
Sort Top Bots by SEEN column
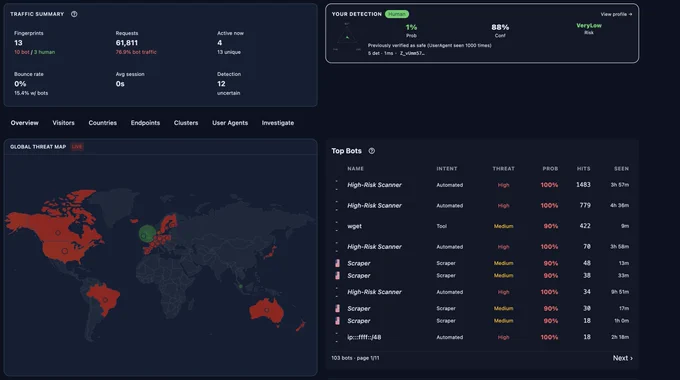point(621,169)
